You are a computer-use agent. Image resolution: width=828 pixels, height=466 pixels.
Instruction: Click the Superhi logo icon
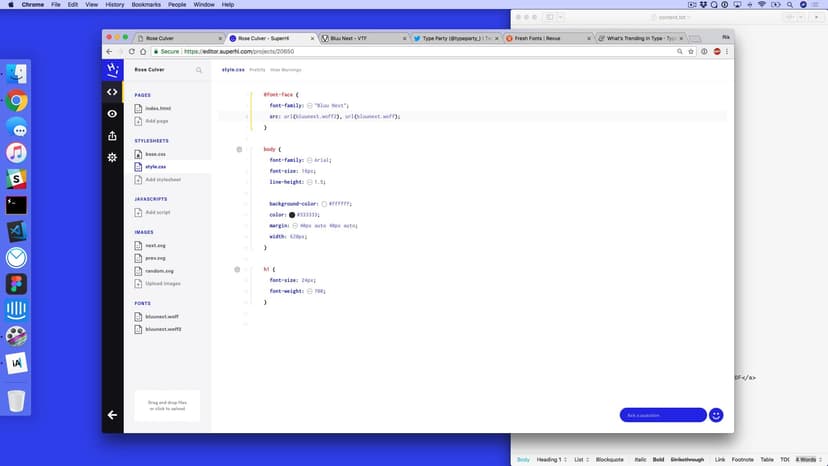pos(112,70)
